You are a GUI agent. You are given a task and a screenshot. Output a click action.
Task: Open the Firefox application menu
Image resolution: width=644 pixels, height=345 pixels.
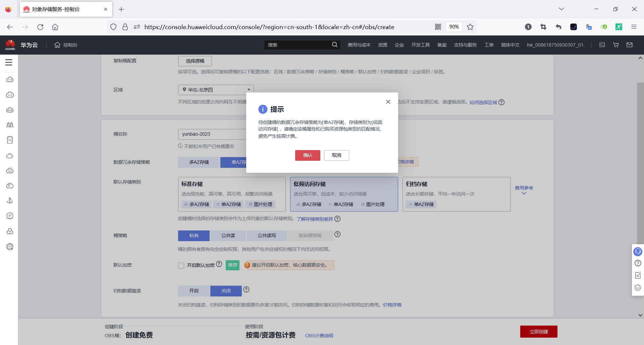coord(634,27)
